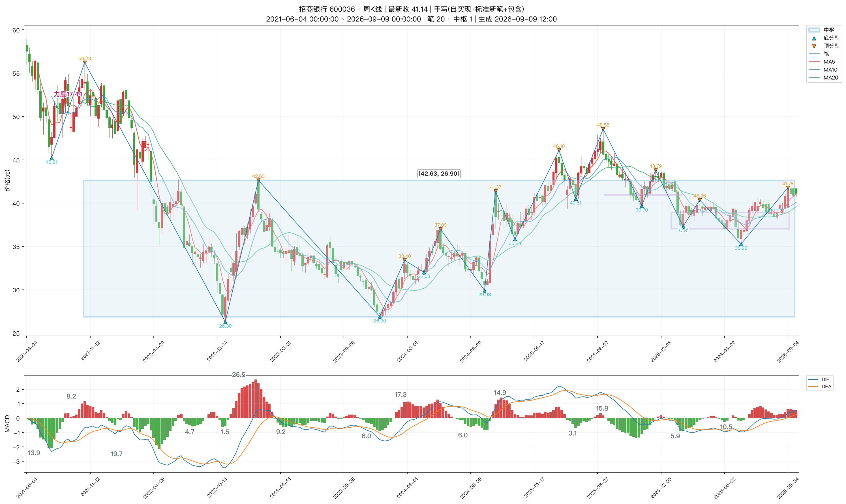The image size is (846, 504).
Task: Click the top fractal marker at 41.78
Action: pos(788,188)
